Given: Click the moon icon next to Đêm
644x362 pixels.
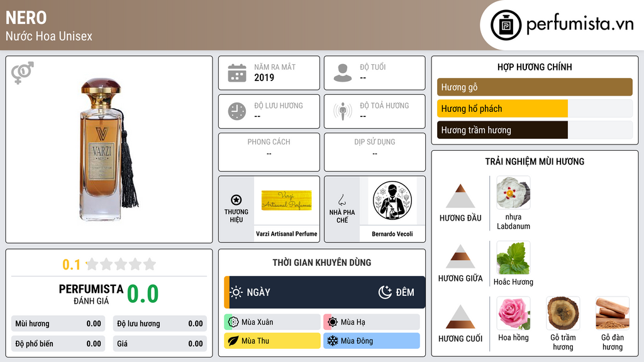Looking at the screenshot, I should click(386, 292).
